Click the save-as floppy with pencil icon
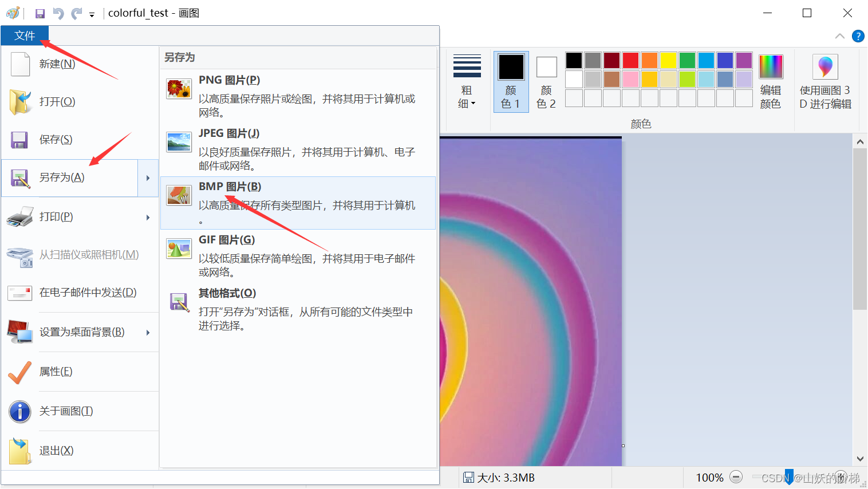The image size is (868, 489). pyautogui.click(x=20, y=178)
